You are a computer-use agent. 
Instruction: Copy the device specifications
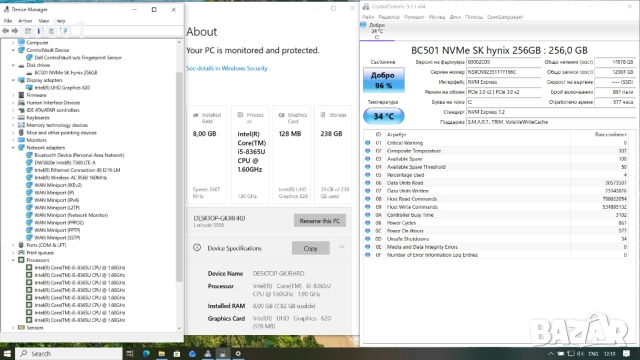[310, 248]
